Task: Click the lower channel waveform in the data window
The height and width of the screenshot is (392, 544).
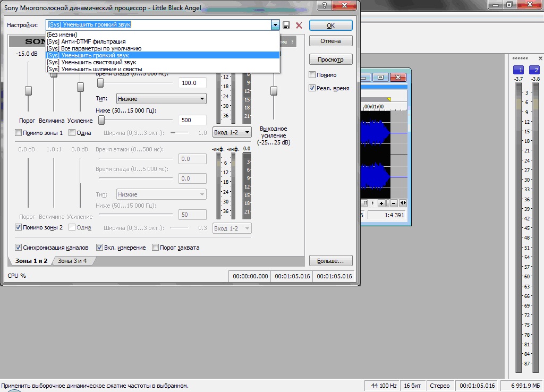Action: [x=376, y=176]
